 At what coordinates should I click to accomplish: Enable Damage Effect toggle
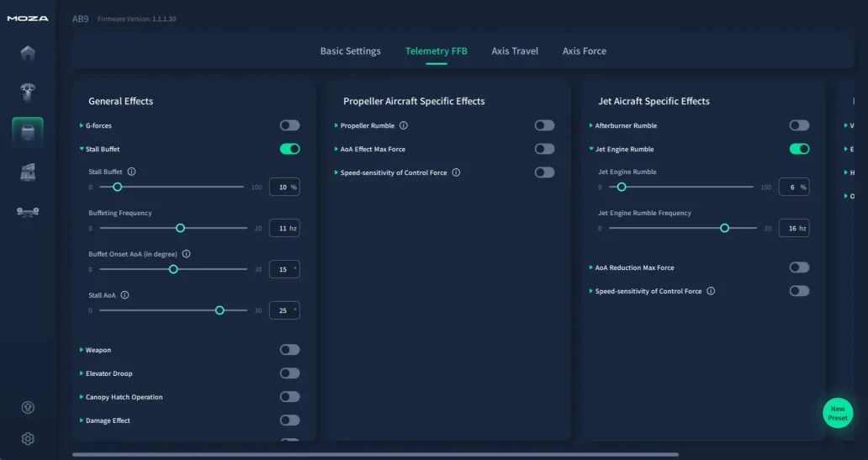(289, 420)
